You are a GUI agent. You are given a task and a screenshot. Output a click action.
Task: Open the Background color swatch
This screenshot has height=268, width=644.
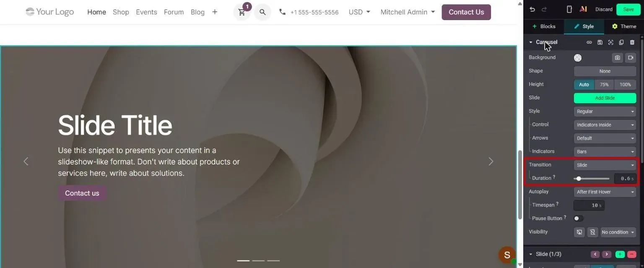pyautogui.click(x=578, y=58)
